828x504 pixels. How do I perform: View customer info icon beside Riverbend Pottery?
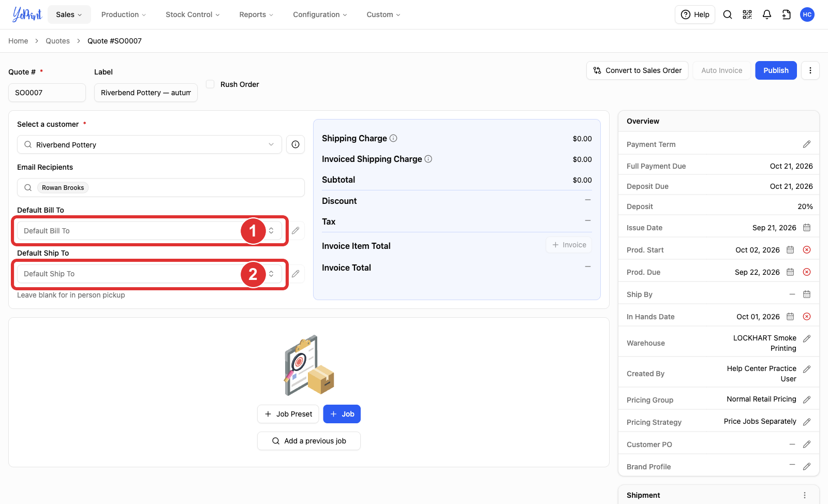[x=295, y=144]
